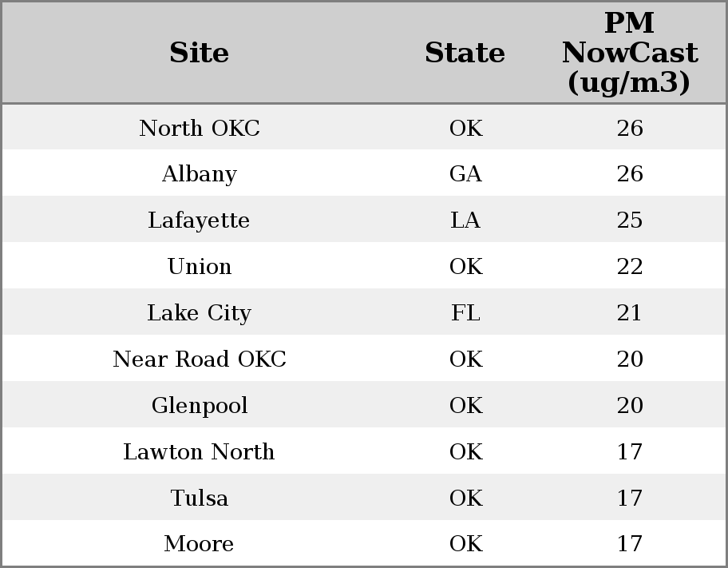Click the GA state cell
The image size is (728, 568).
pyautogui.click(x=465, y=174)
